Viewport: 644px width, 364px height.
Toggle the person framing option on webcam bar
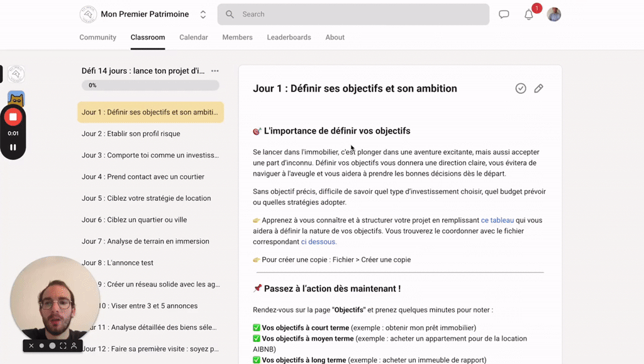coord(74,346)
